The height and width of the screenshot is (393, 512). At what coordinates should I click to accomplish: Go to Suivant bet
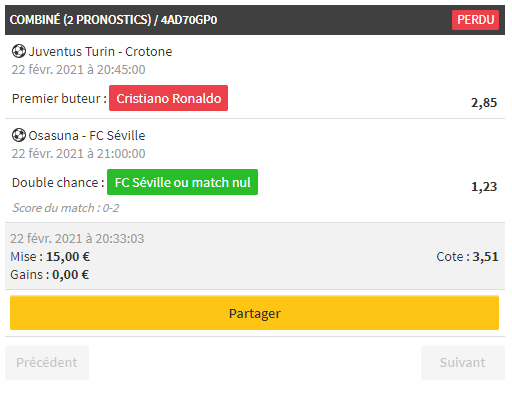click(x=463, y=363)
